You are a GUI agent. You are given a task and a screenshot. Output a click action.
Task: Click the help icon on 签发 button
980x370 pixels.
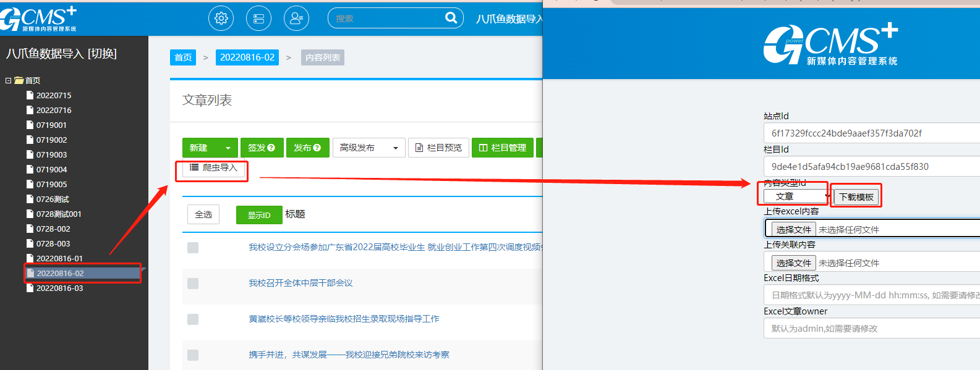click(x=271, y=148)
